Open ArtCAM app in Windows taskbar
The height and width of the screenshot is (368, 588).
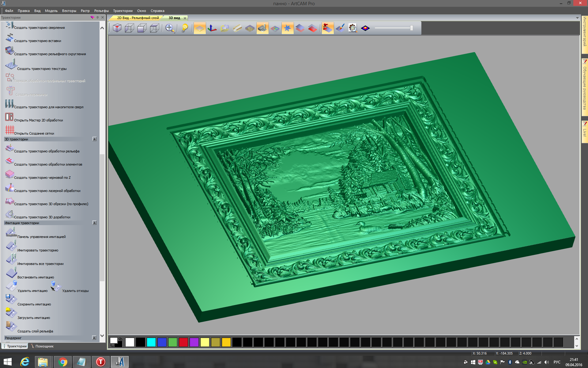coord(119,362)
